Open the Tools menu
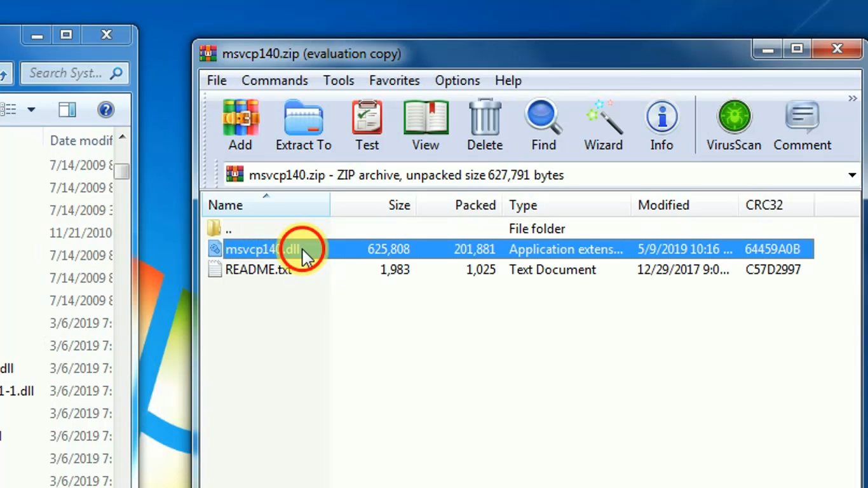This screenshot has height=488, width=868. click(x=339, y=81)
